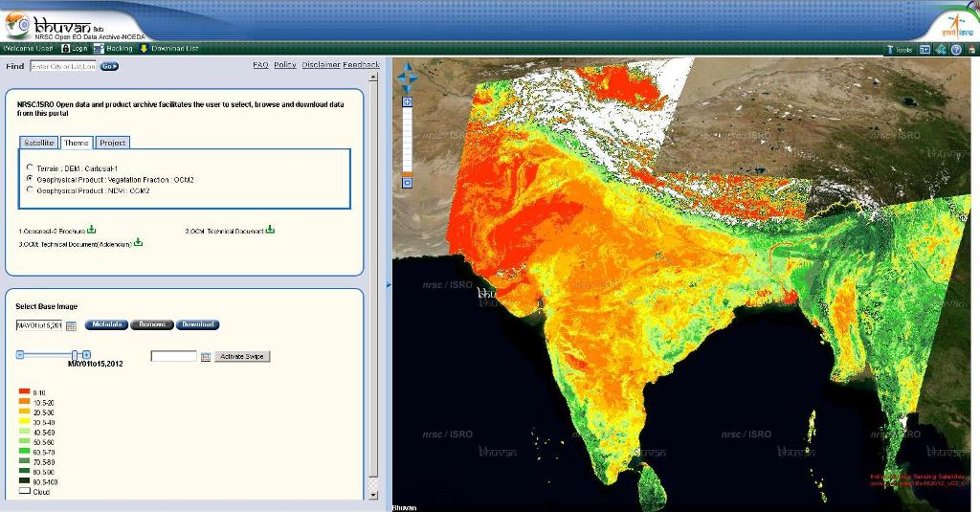The height and width of the screenshot is (512, 980).
Task: Focus the Find city or lat/lon field
Action: (x=63, y=66)
